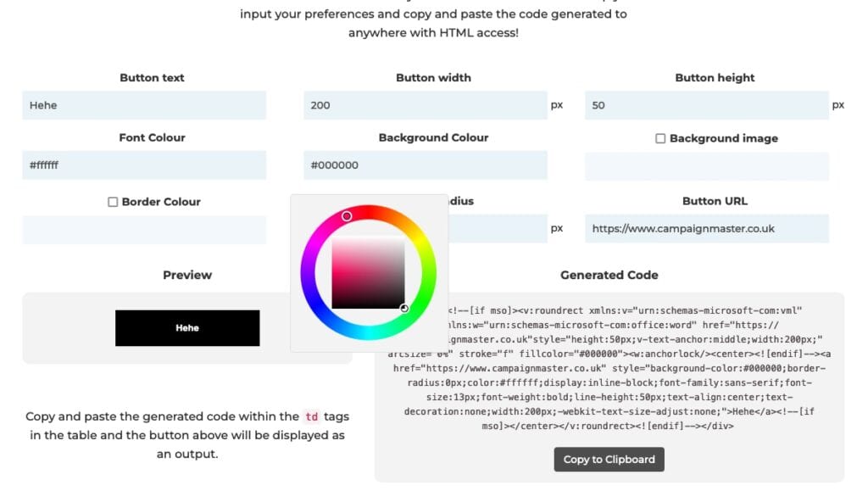
Task: Click the hue ring handle on colour wheel
Action: (347, 216)
